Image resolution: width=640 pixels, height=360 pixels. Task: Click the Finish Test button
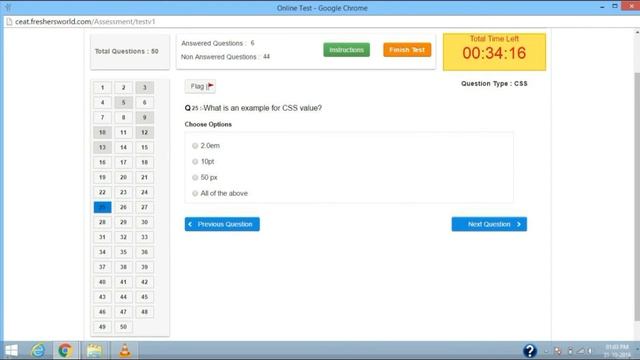pyautogui.click(x=407, y=50)
